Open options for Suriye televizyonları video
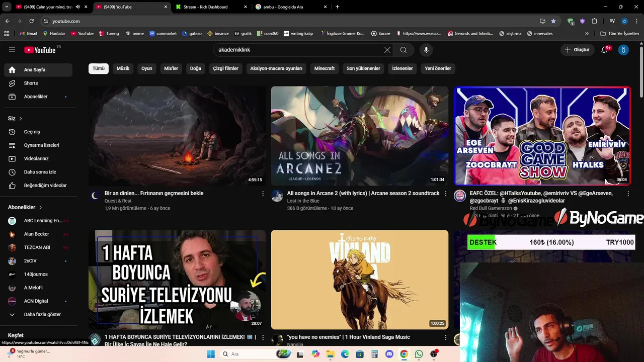The height and width of the screenshot is (362, 644). pos(263,337)
